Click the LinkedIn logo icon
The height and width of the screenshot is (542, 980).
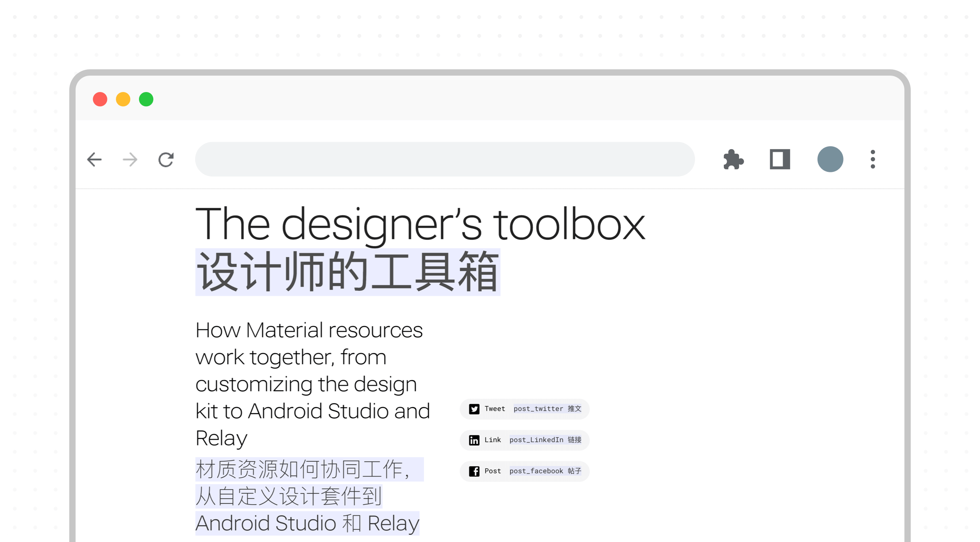pyautogui.click(x=474, y=440)
